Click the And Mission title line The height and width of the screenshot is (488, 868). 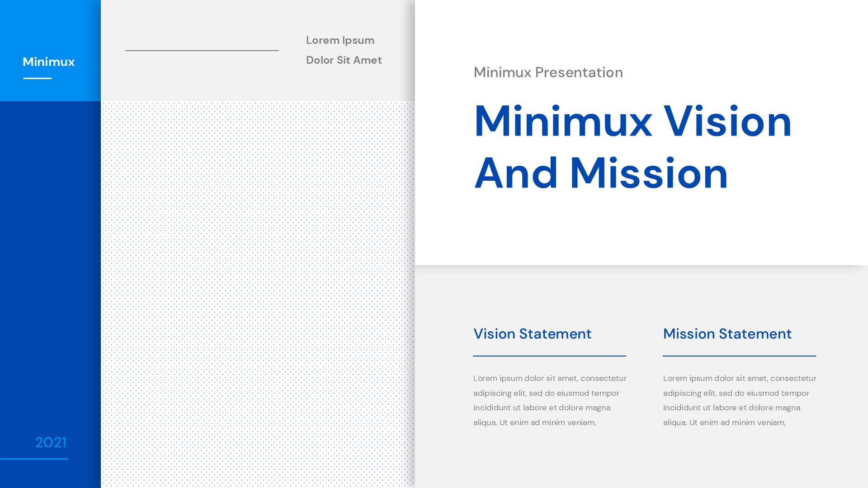click(601, 173)
